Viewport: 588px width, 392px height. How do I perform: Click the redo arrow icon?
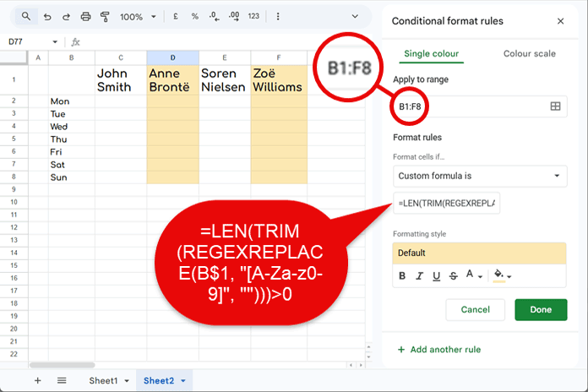[66, 17]
